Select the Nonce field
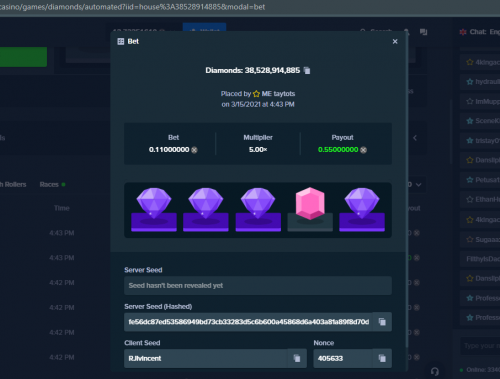The image size is (500, 379). tap(343, 358)
